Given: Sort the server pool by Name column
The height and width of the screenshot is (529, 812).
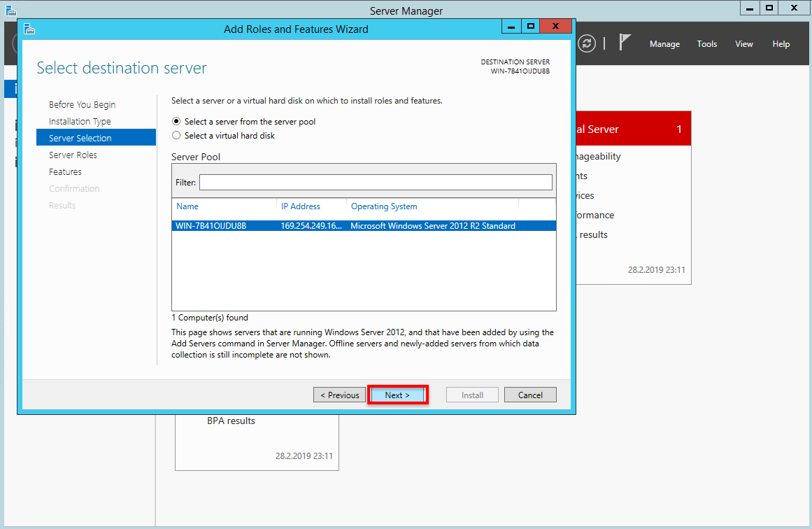Looking at the screenshot, I should (x=187, y=206).
